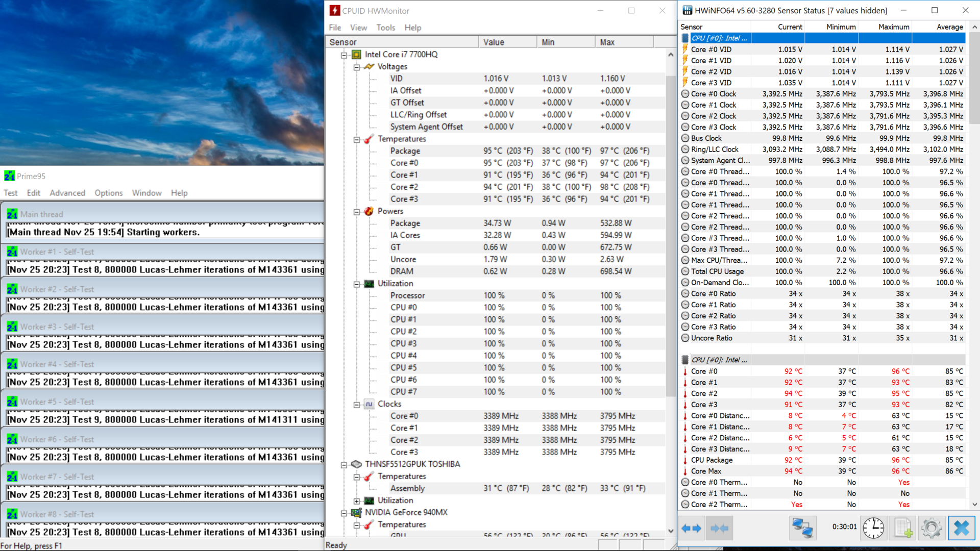Click the HWiNFO64 title bar icon
The height and width of the screenshot is (551, 980).
tap(688, 10)
